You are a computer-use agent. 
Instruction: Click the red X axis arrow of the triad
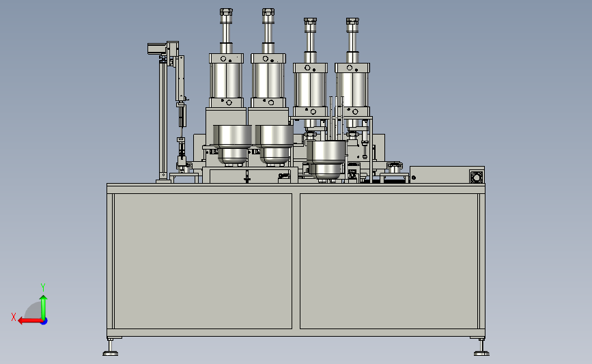pyautogui.click(x=29, y=321)
